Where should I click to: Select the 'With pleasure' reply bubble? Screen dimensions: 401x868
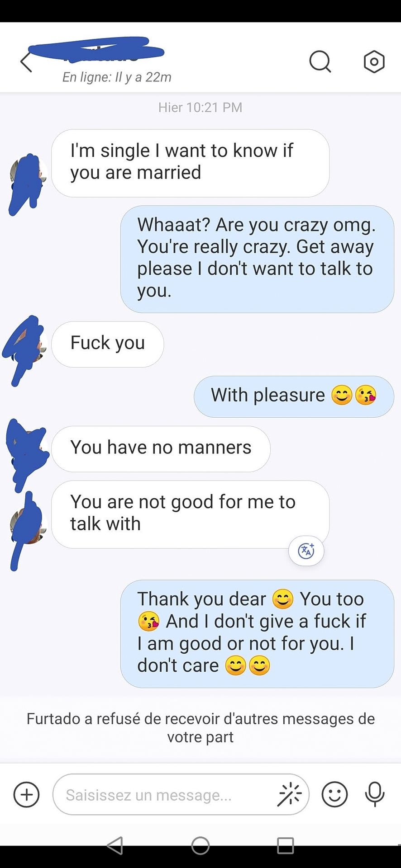pyautogui.click(x=294, y=396)
